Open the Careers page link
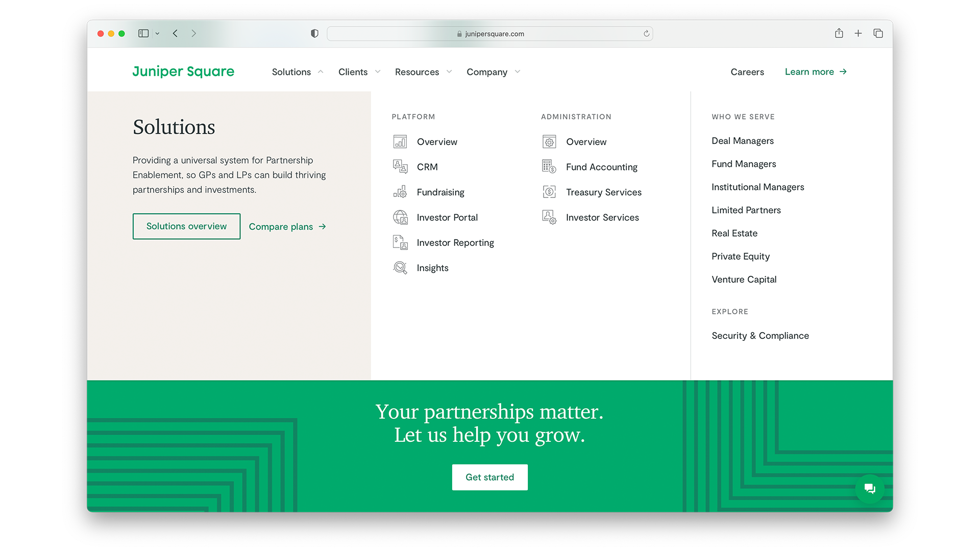980x551 pixels. pos(747,72)
